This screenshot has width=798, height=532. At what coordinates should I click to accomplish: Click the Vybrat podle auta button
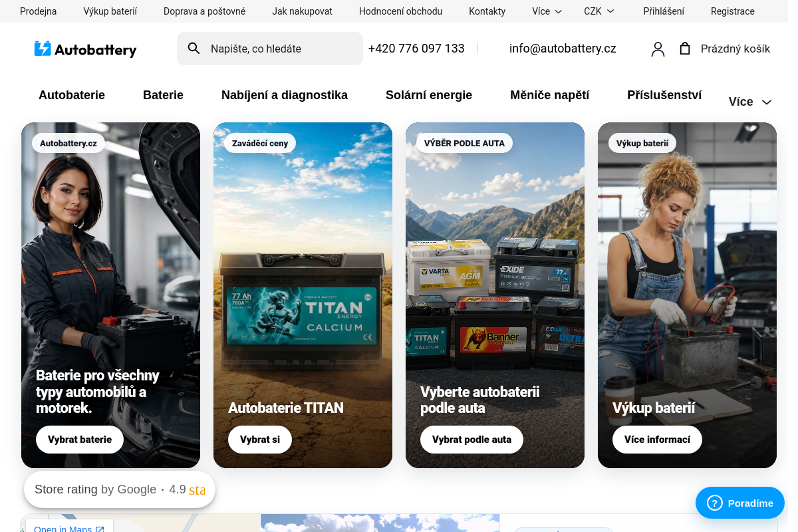pos(472,440)
